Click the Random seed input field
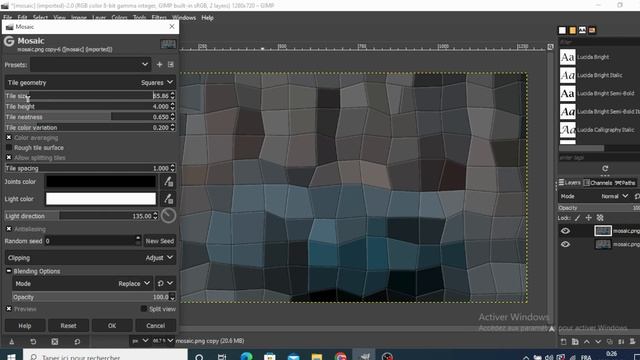 90,241
